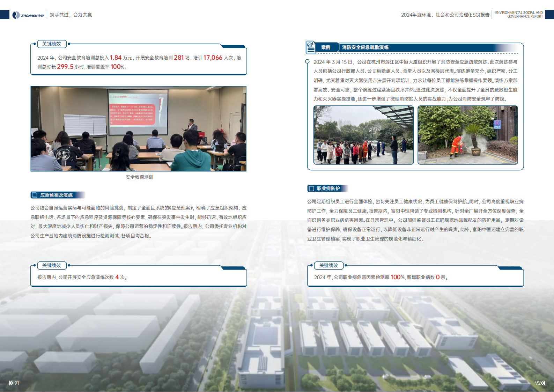Click the square icon before 职业病防护
This screenshot has height=392, width=554.
[311, 188]
